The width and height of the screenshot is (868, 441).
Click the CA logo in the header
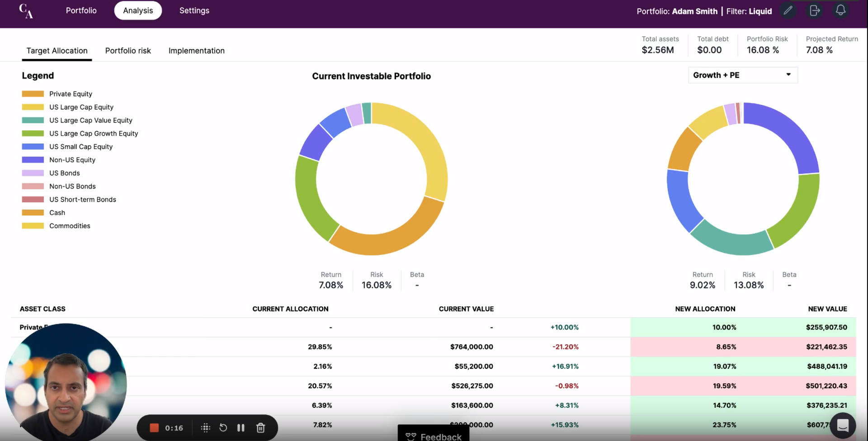[26, 11]
